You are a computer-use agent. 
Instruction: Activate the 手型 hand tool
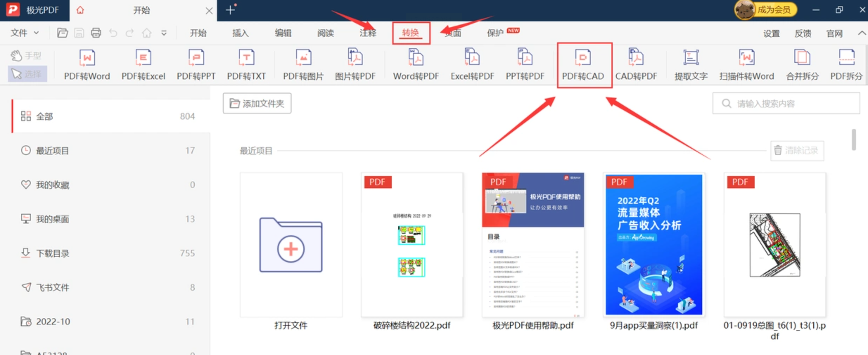(26, 55)
